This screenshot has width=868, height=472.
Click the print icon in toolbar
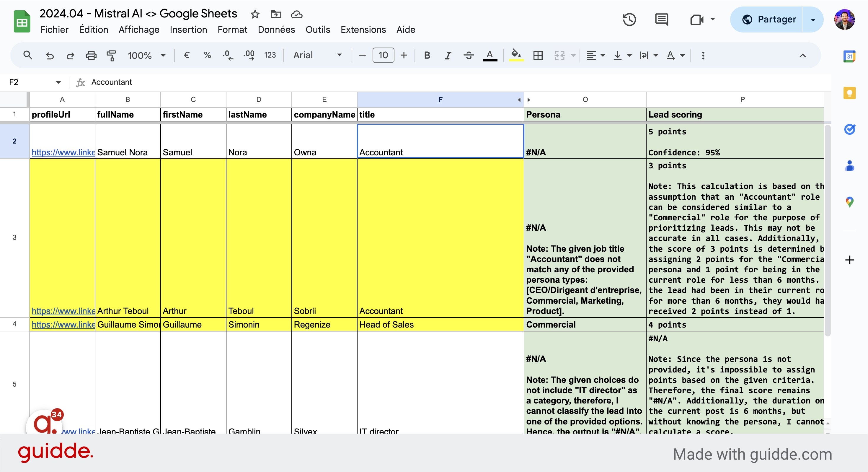click(x=91, y=55)
